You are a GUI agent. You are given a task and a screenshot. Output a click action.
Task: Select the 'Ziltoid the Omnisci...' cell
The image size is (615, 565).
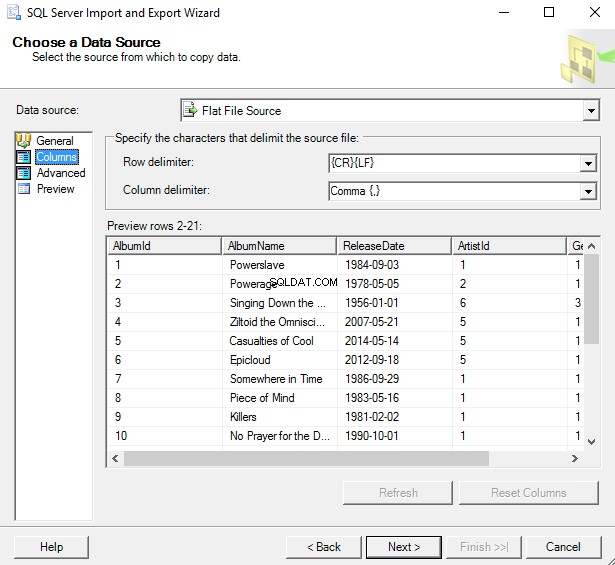click(280, 322)
